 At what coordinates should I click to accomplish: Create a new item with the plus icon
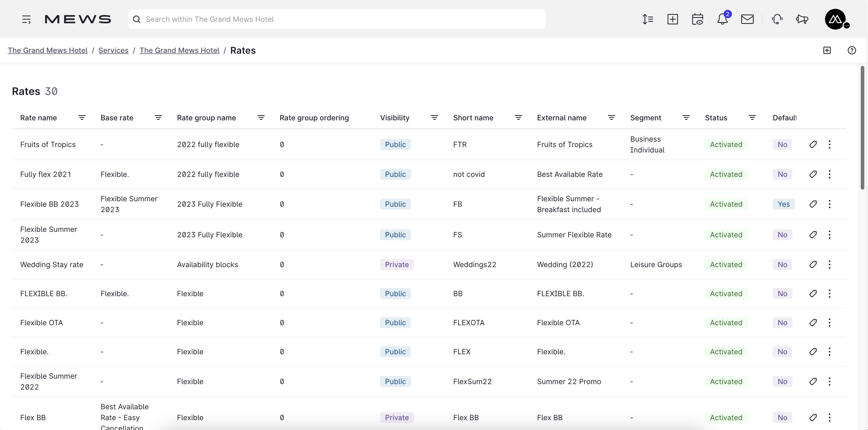pos(673,19)
